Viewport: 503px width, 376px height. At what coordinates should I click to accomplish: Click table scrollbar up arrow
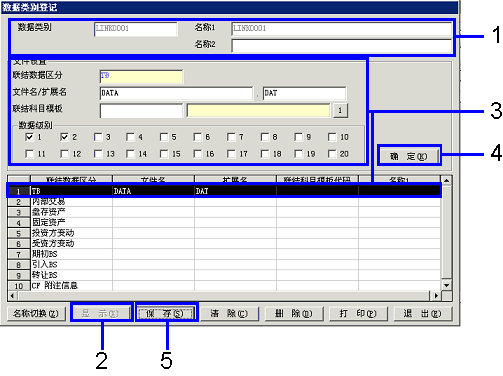click(447, 181)
